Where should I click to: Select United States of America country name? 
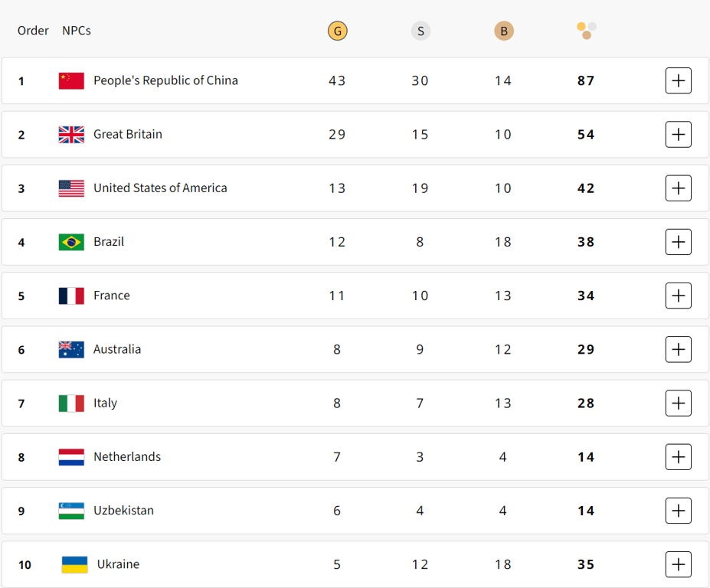click(162, 188)
